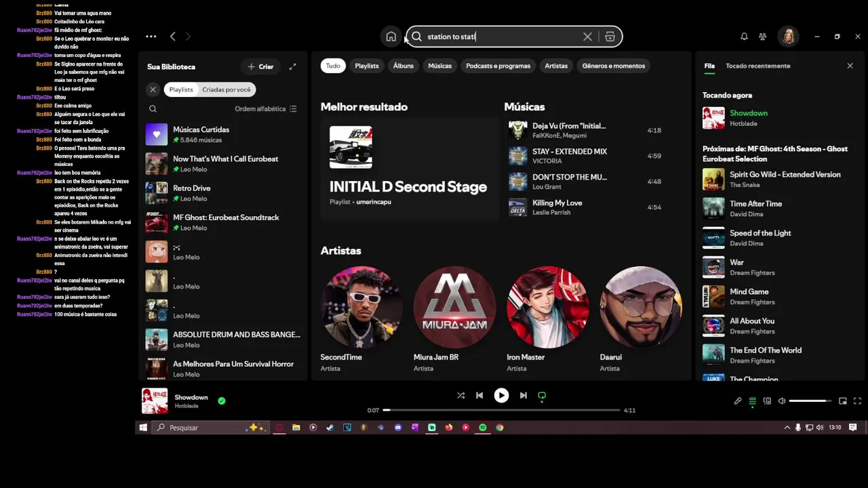Toggle the queue view icon
This screenshot has height=488, width=868.
[x=752, y=401]
